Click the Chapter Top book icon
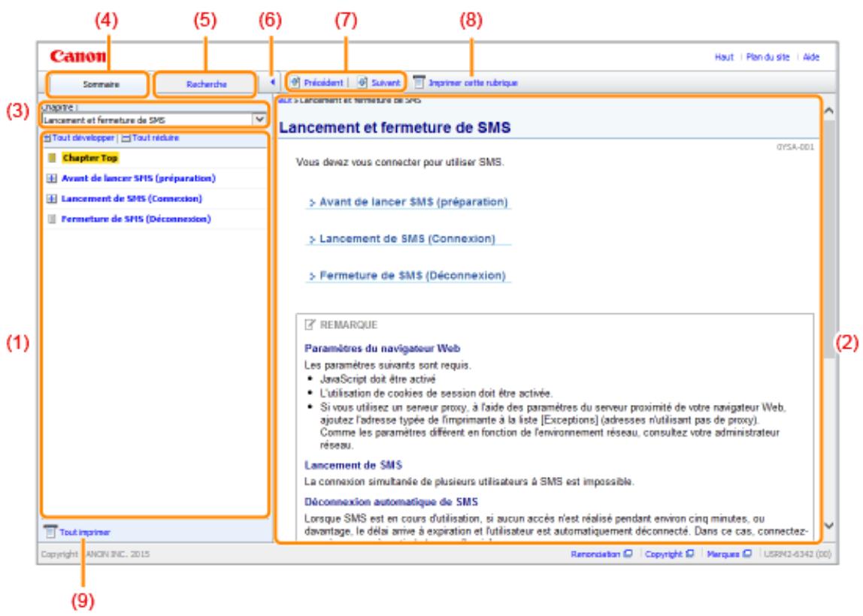This screenshot has width=863, height=616. pos(52,158)
